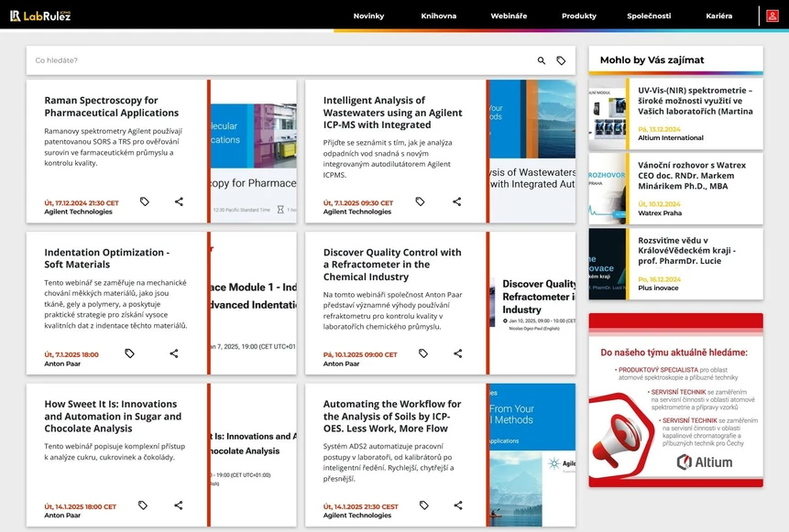Open the Wastewaters webinar thumbnail image
789x532 pixels.
532,151
